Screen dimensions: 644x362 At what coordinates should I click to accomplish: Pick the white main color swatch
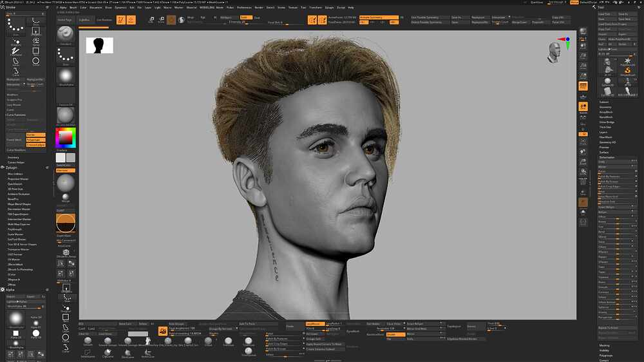pos(61,157)
